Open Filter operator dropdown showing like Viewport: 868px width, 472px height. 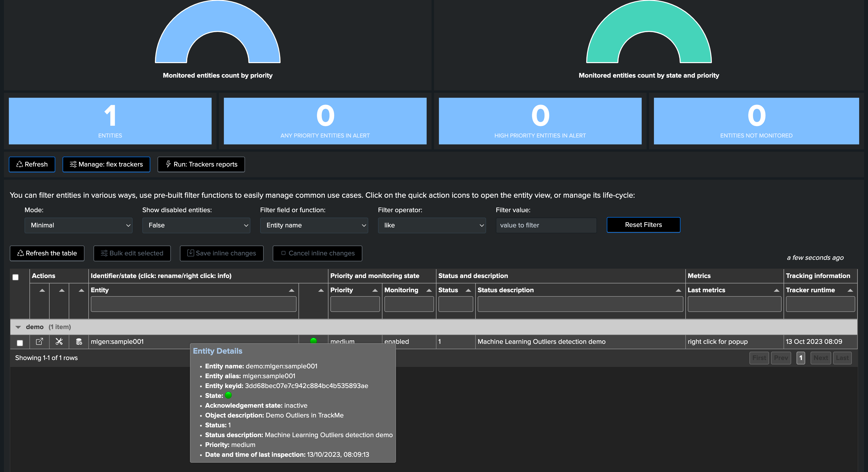point(432,225)
